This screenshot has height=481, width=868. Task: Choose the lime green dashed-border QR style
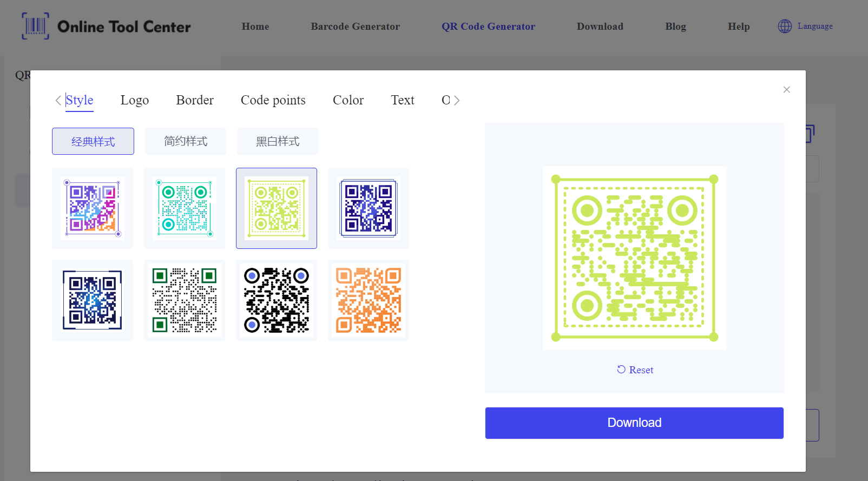277,208
